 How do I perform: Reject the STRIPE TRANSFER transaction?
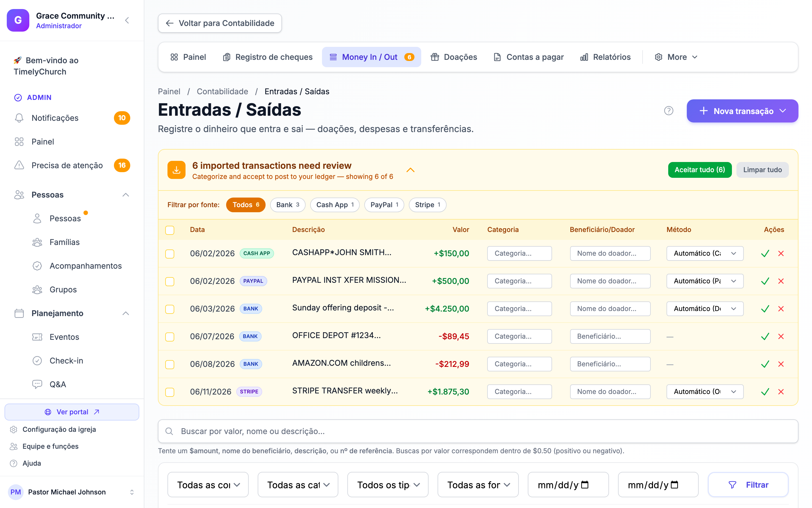781,391
